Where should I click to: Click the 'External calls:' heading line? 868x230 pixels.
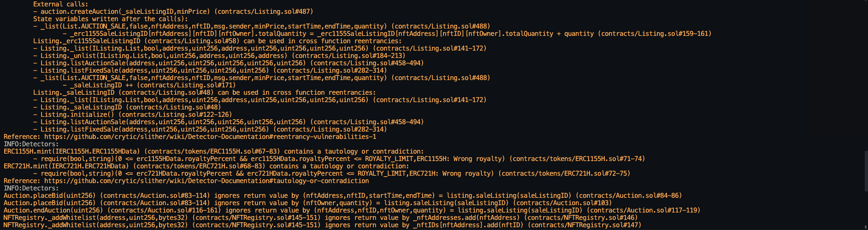click(x=60, y=4)
